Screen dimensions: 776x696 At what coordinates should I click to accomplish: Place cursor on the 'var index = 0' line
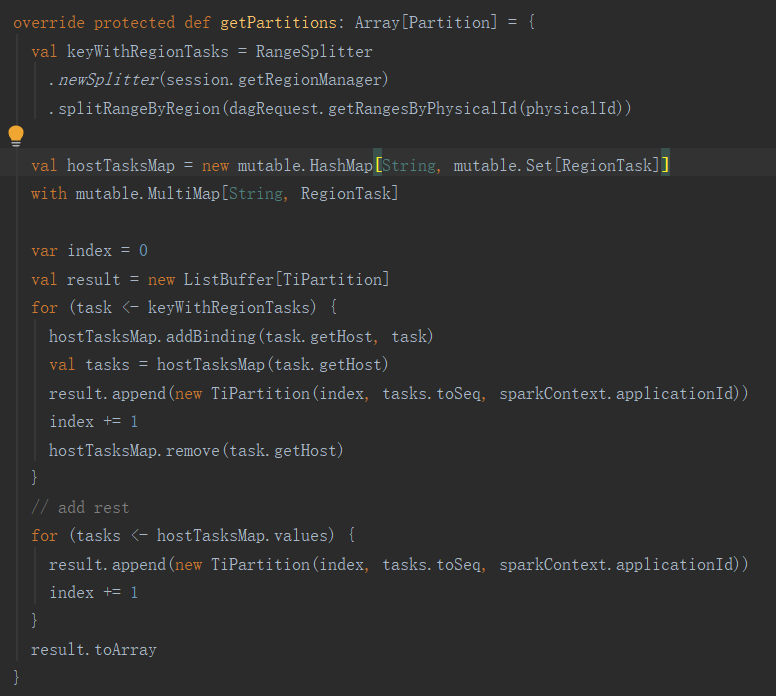pyautogui.click(x=89, y=250)
